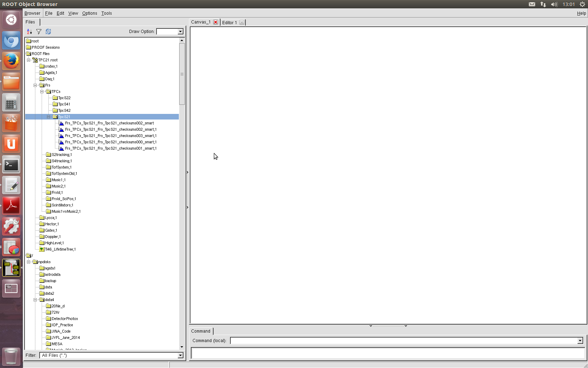Screen dimensions: 588x368
Task: Close the Canvas_1 tab
Action: pyautogui.click(x=216, y=22)
